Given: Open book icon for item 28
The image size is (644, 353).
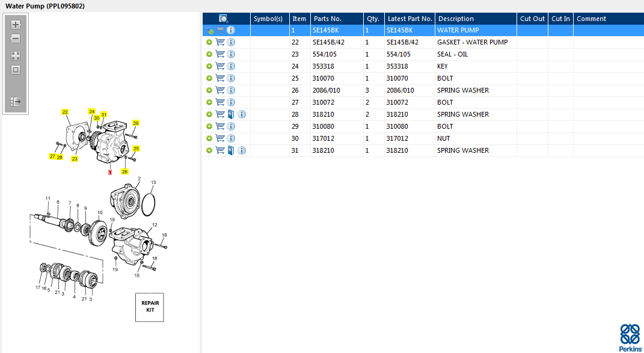Looking at the screenshot, I should pyautogui.click(x=231, y=114).
